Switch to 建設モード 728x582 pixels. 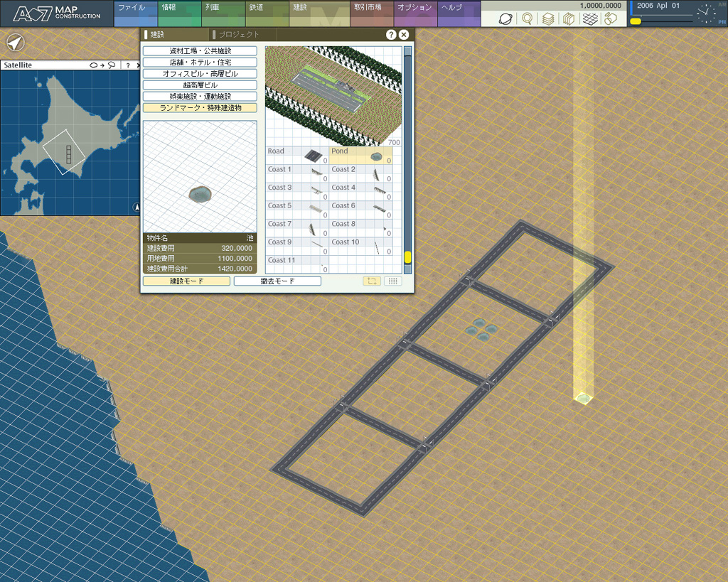[186, 281]
